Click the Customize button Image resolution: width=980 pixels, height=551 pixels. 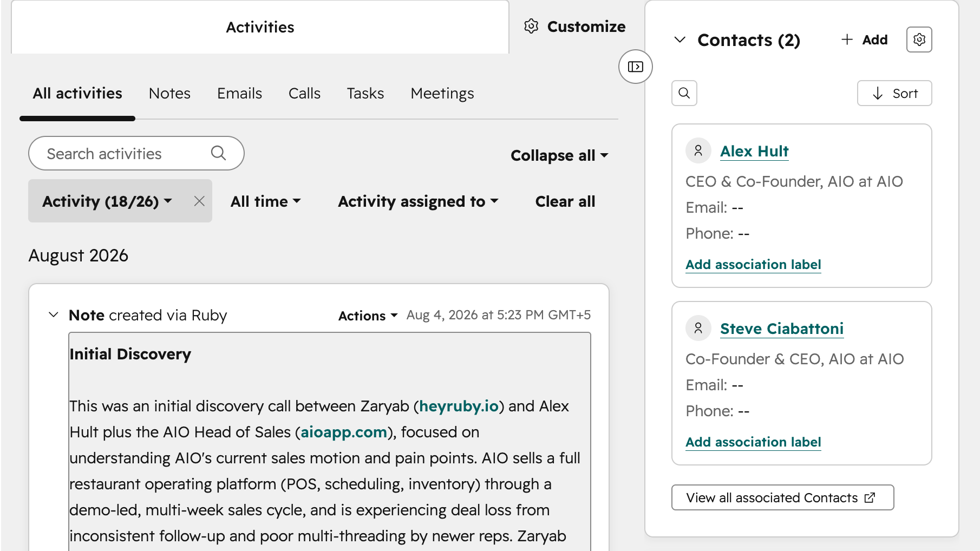pyautogui.click(x=575, y=26)
